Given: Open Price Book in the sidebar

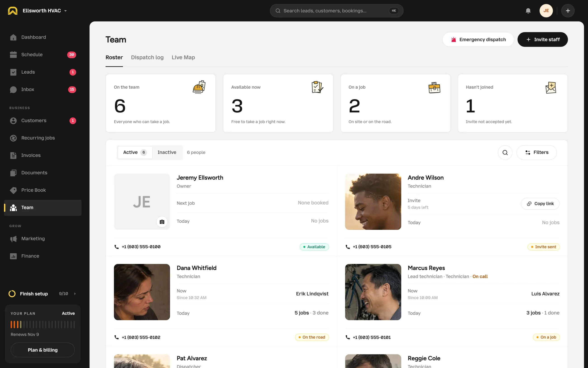Looking at the screenshot, I should (x=43, y=190).
